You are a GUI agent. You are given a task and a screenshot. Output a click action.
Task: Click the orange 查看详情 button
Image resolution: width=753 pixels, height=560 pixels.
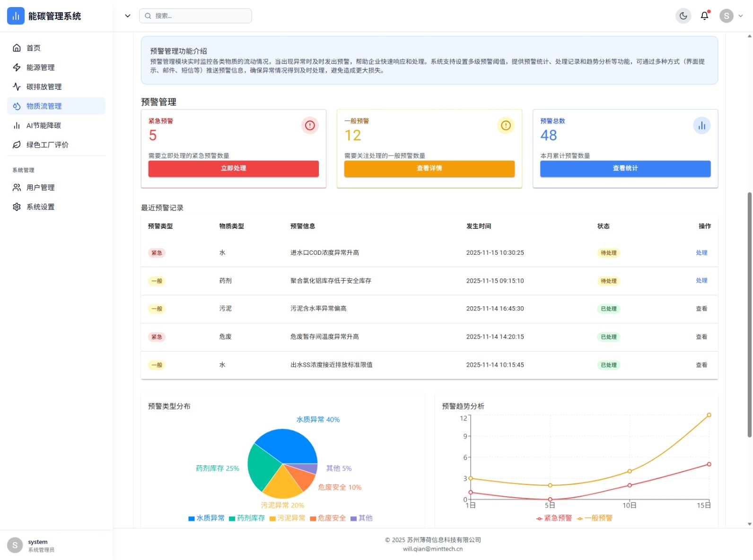[x=429, y=169]
